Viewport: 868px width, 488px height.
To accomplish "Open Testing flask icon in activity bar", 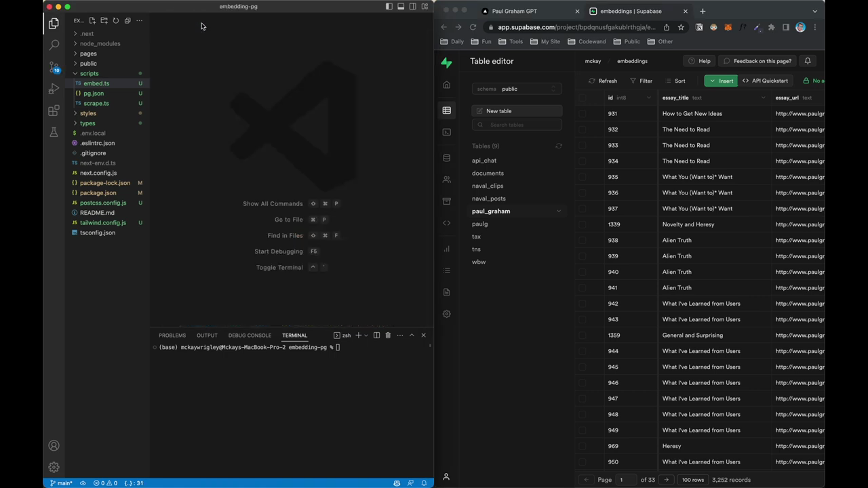I will pyautogui.click(x=54, y=132).
